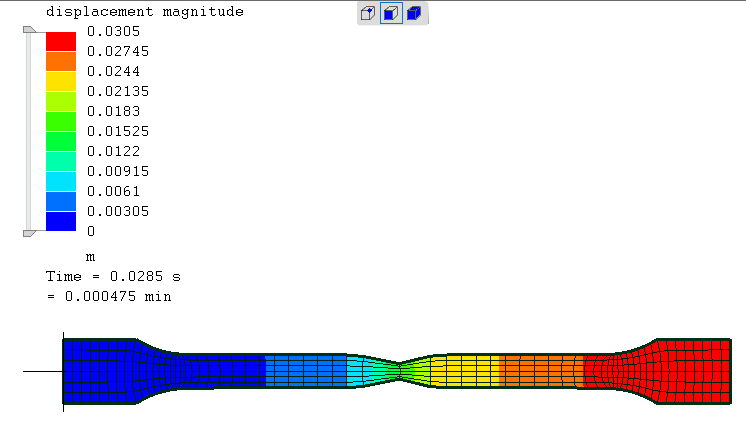Click the 0.0305 maximum legend value

(x=113, y=32)
